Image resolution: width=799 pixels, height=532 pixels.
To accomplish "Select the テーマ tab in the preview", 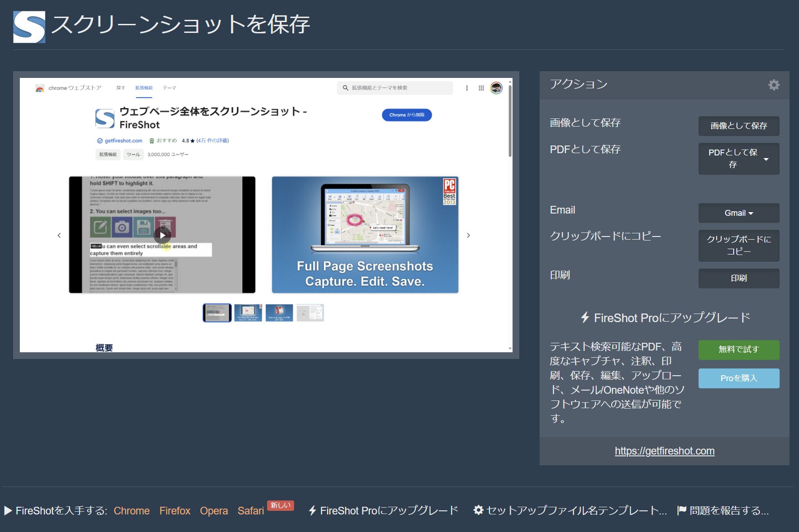I will pos(169,88).
